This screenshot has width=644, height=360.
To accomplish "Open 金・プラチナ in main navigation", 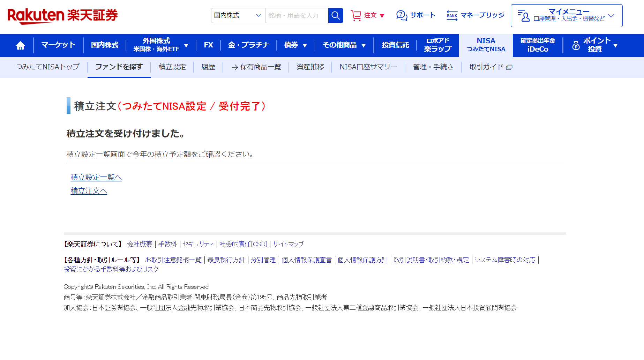I will tap(248, 45).
